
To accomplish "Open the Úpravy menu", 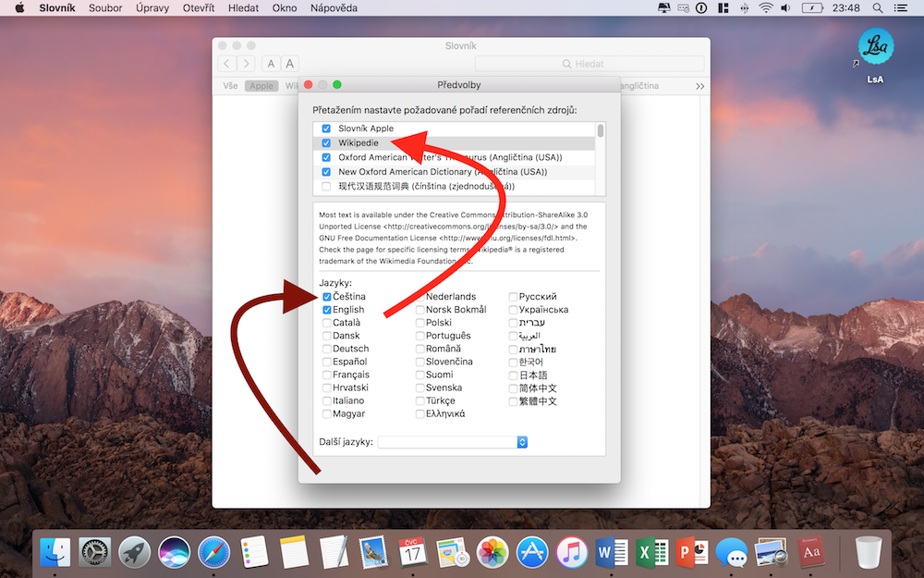I will 152,7.
